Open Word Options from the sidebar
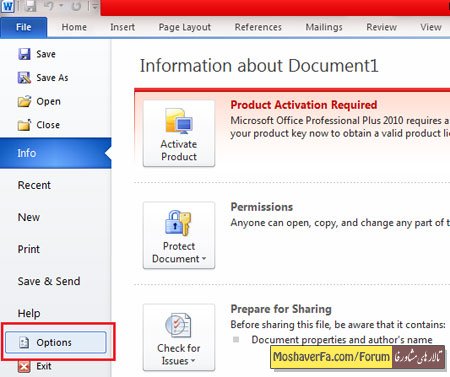 point(56,342)
